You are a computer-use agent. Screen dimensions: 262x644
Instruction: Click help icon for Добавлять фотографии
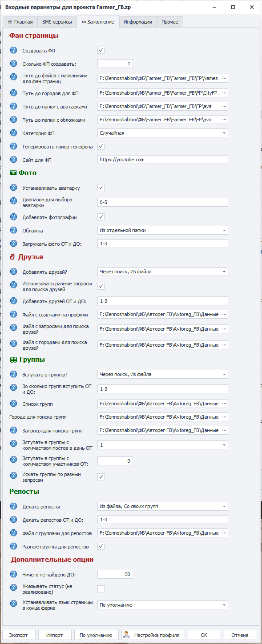click(14, 217)
